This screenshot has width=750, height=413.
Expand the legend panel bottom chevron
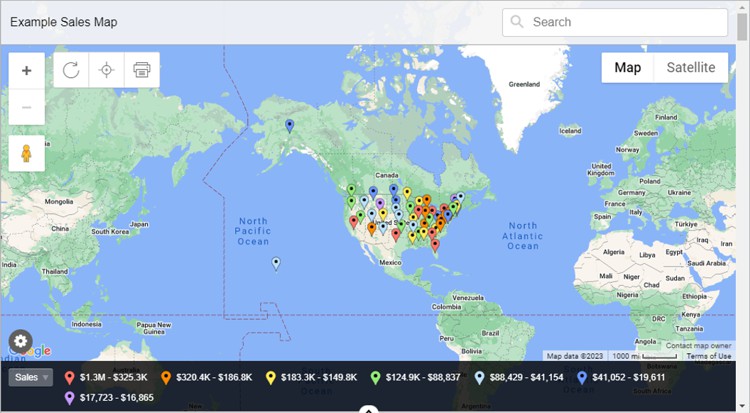click(369, 409)
